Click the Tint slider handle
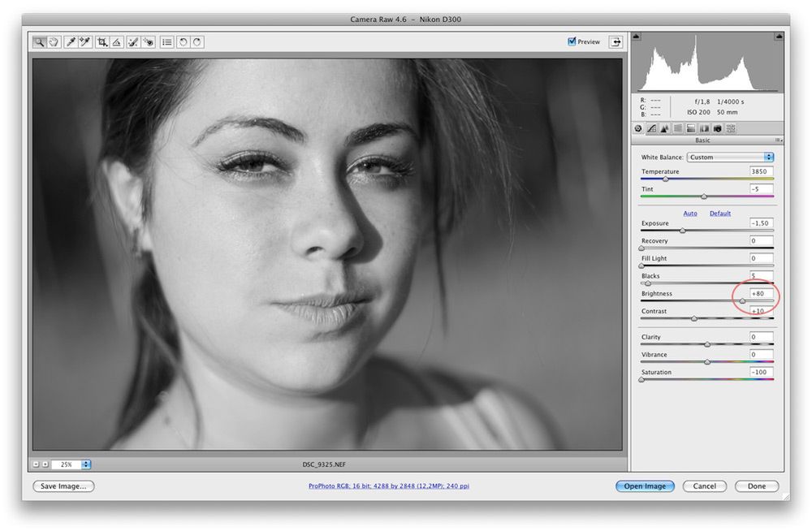Image resolution: width=812 pixels, height=531 pixels. [704, 196]
